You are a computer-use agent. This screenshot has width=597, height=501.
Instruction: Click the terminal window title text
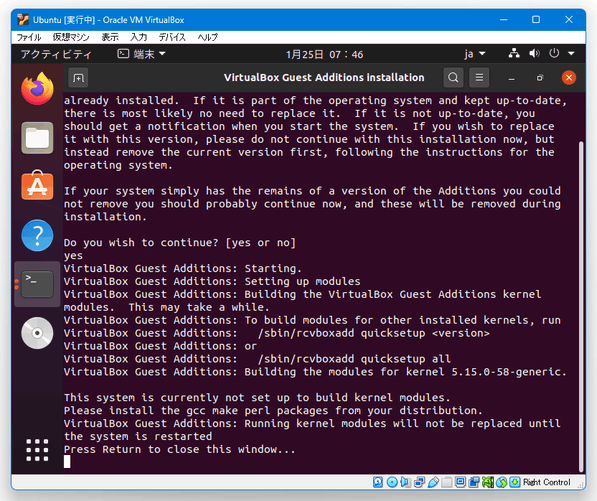[324, 78]
